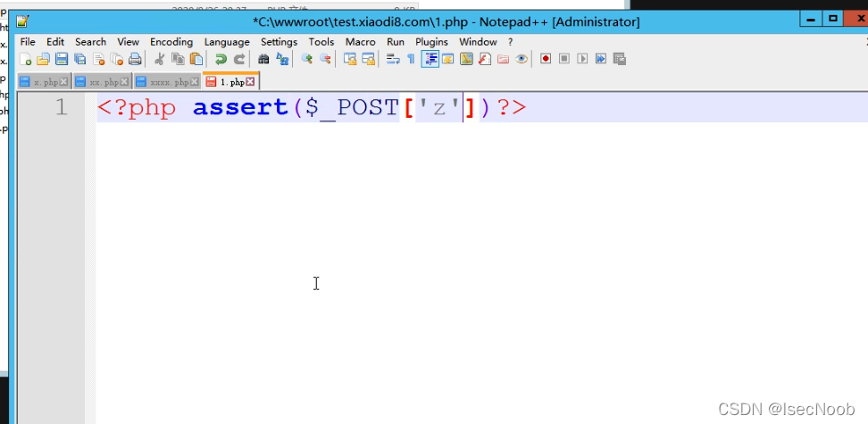This screenshot has width=868, height=424.
Task: Click the macro Playback icon
Action: tap(582, 59)
